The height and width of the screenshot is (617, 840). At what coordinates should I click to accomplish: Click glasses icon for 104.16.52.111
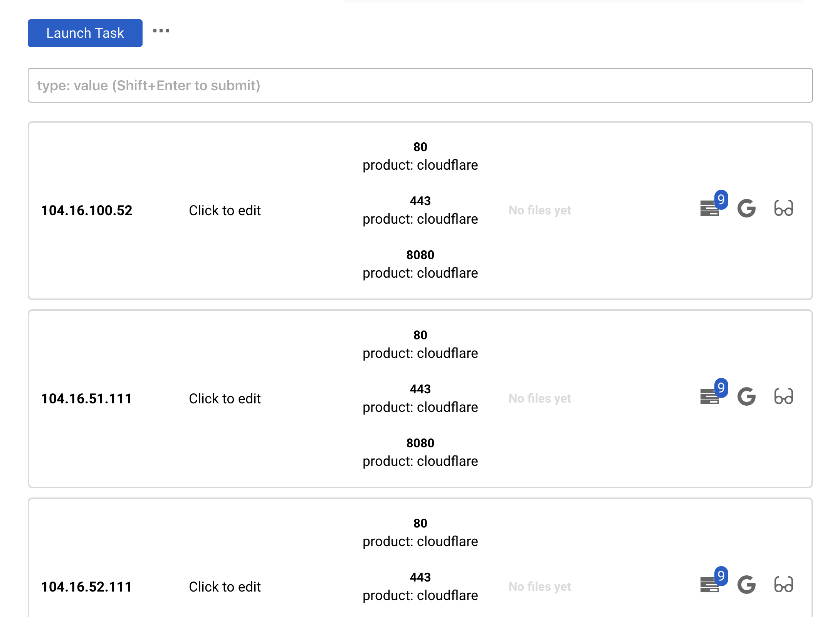(783, 585)
